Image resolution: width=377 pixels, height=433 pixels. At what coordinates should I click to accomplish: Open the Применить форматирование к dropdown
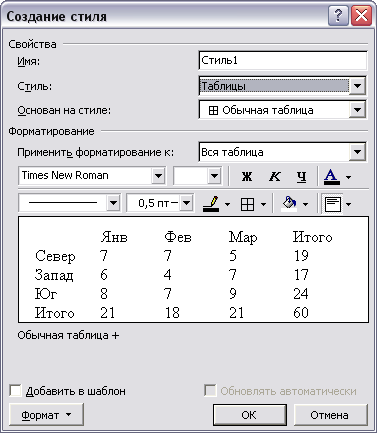(357, 152)
